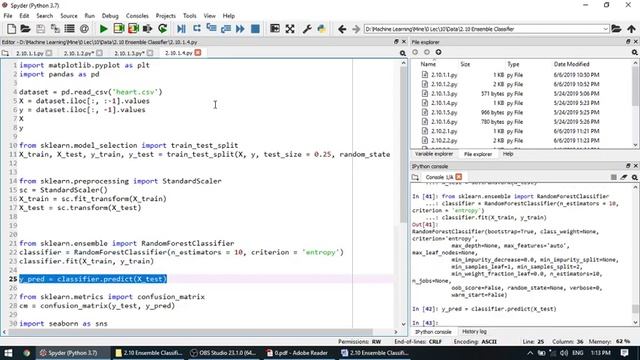Click the editor horizontal scrollbar
The height and width of the screenshot is (360, 640).
pos(190,332)
